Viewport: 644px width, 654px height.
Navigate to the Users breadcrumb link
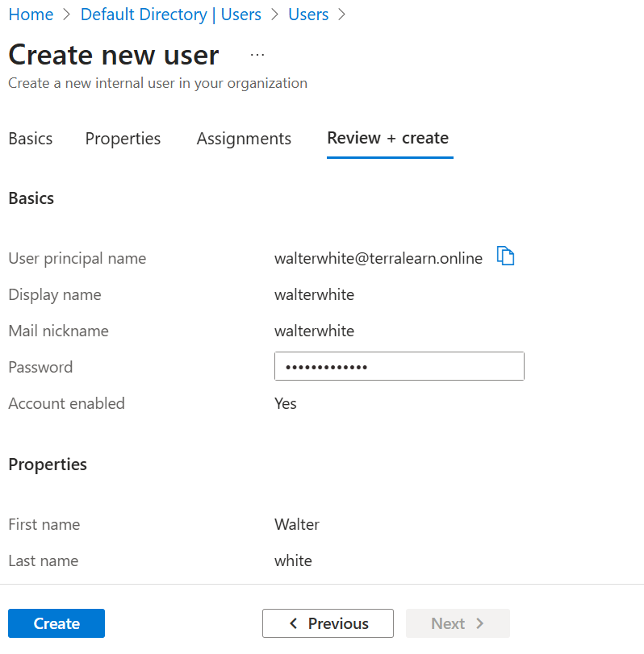pos(308,15)
